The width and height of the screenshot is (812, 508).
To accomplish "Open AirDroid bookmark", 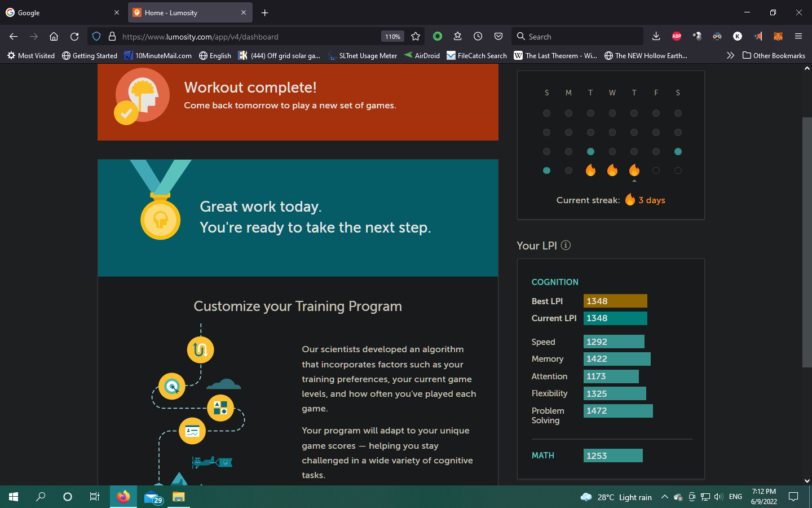I will 422,55.
